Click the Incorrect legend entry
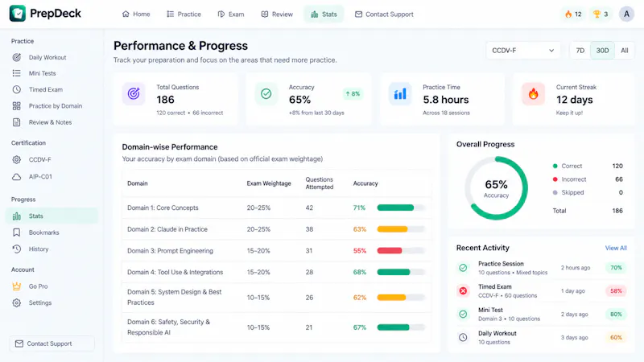 pos(588,179)
